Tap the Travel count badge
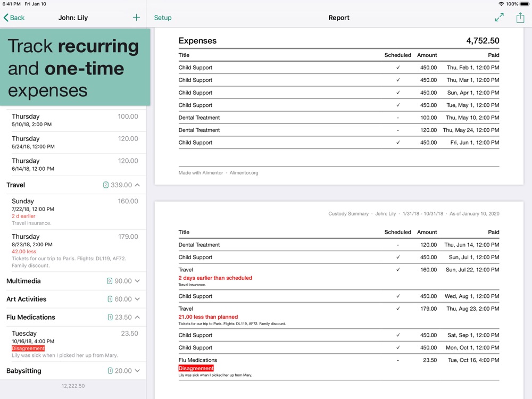This screenshot has width=532, height=399. [105, 185]
